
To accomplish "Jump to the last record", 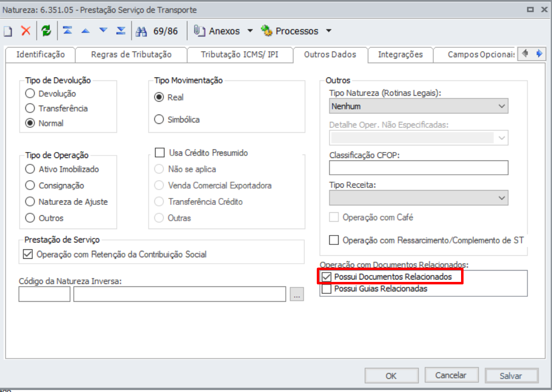I will tap(121, 31).
